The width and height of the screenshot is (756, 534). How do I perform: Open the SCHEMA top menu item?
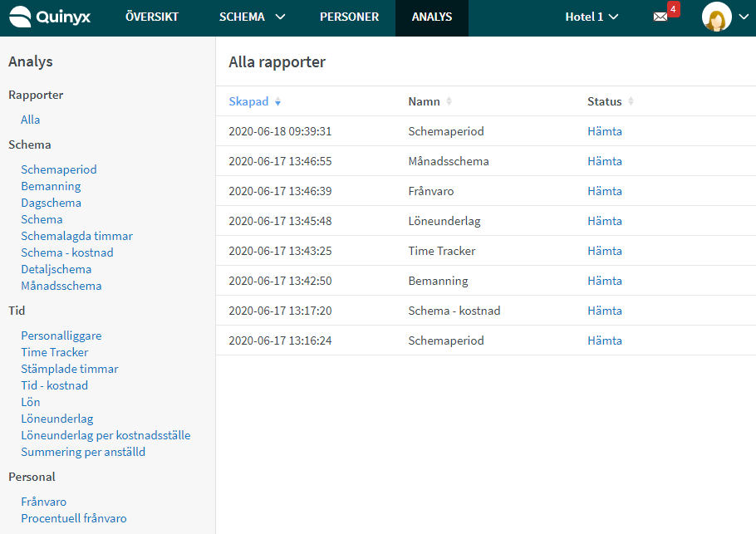pyautogui.click(x=242, y=17)
